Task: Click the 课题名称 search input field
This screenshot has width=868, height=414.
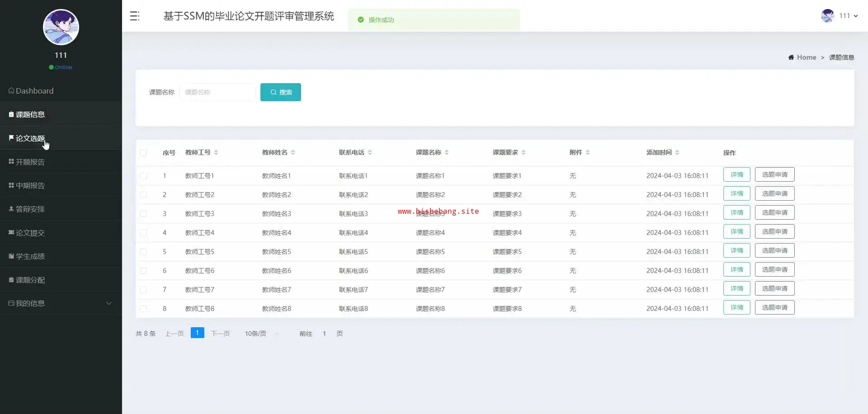Action: (x=218, y=92)
